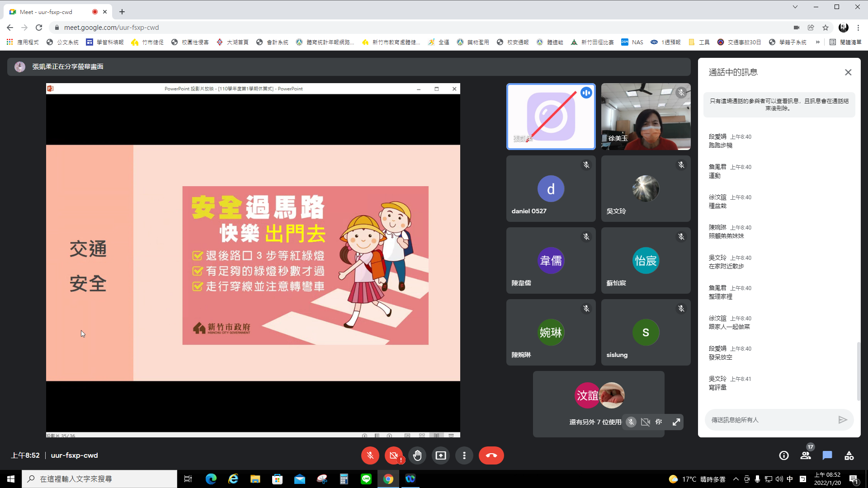Image resolution: width=868 pixels, height=488 pixels.
Task: Expand hidden bookmarks chevron
Action: point(817,42)
